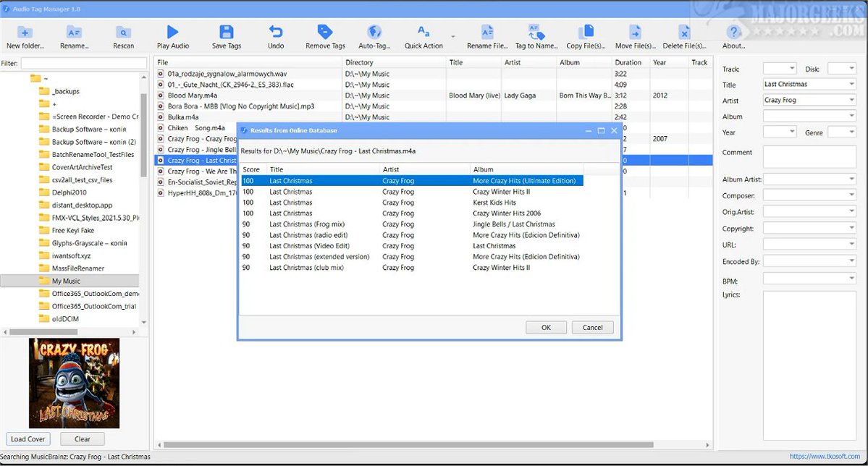Click the Remove Tags icon
Image resolution: width=868 pixels, height=466 pixels.
click(x=325, y=32)
